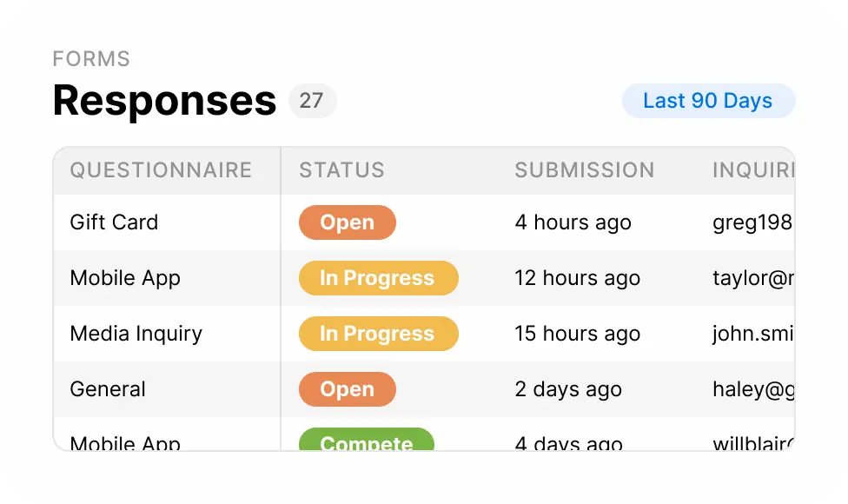Click the responses count badge showing 27
This screenshot has height=504, width=848.
coord(313,101)
